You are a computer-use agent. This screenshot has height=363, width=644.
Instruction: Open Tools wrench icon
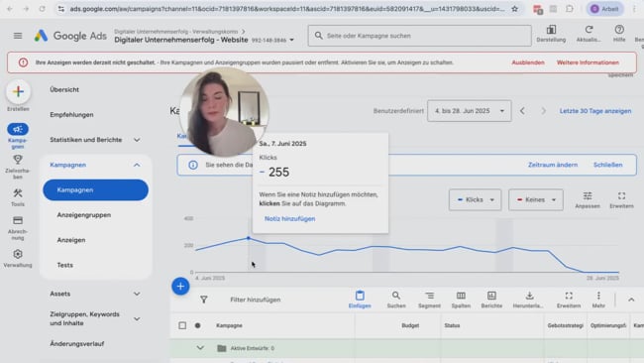click(18, 192)
